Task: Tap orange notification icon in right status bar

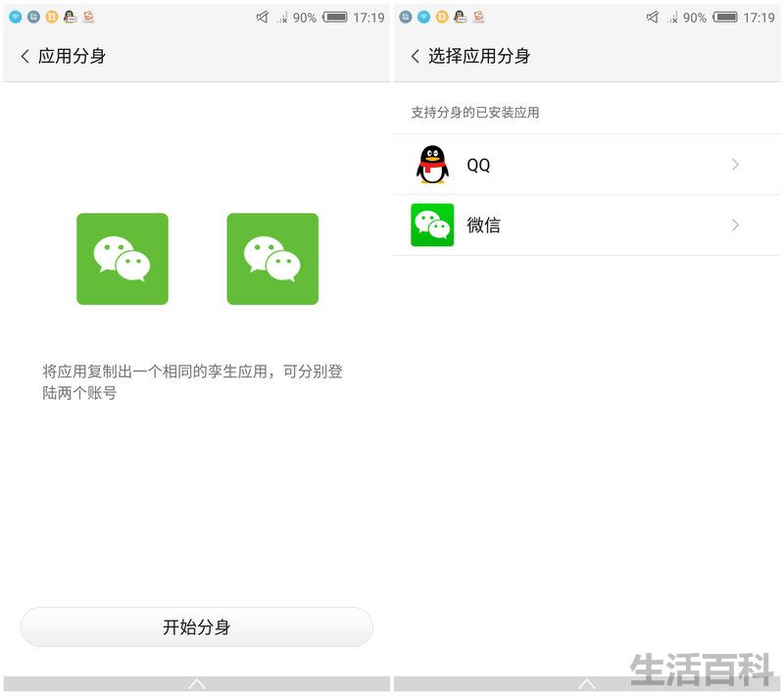Action: tap(442, 17)
